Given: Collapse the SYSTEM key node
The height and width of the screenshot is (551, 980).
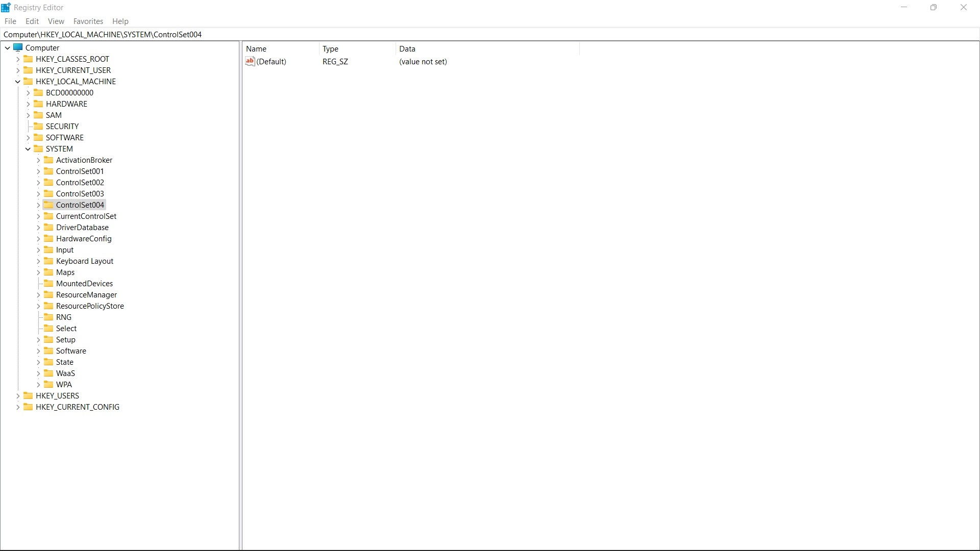Looking at the screenshot, I should [28, 149].
